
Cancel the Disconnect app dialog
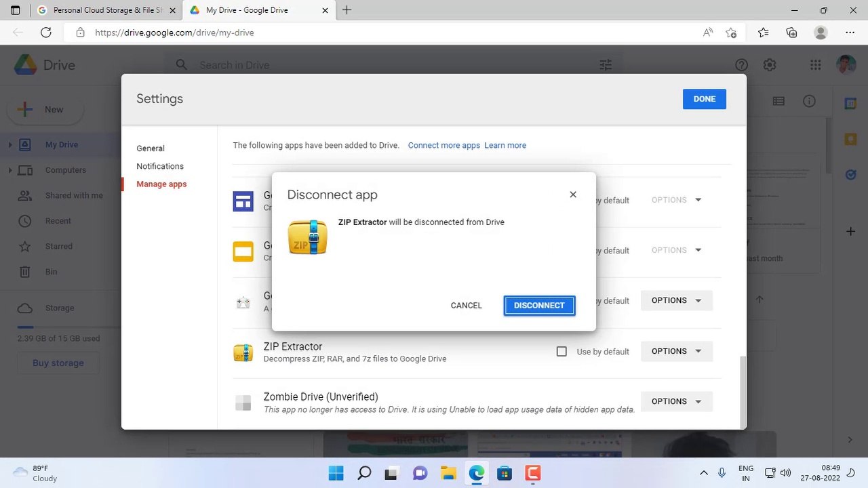tap(466, 306)
